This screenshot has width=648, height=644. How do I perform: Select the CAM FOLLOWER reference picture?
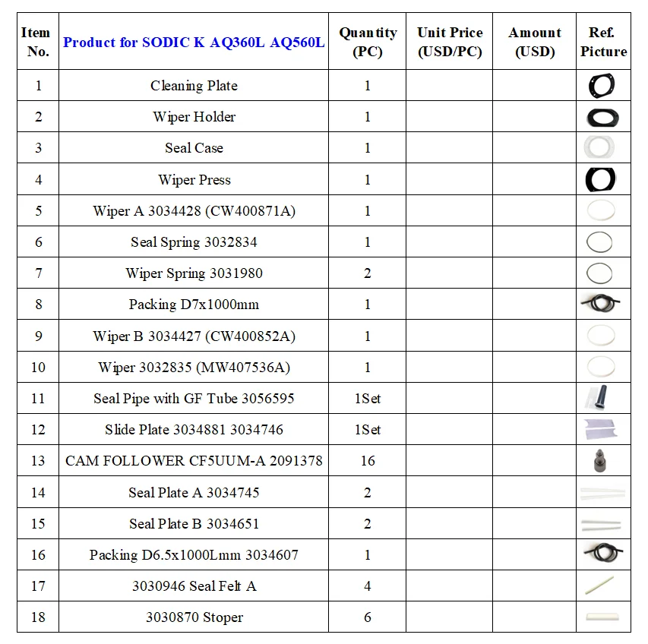tap(599, 460)
